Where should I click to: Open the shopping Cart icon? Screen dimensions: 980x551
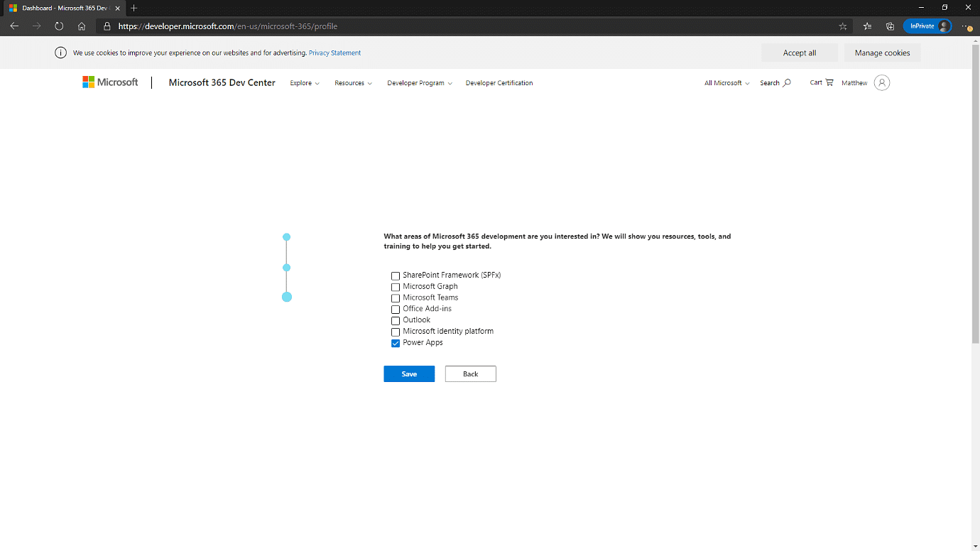point(829,82)
